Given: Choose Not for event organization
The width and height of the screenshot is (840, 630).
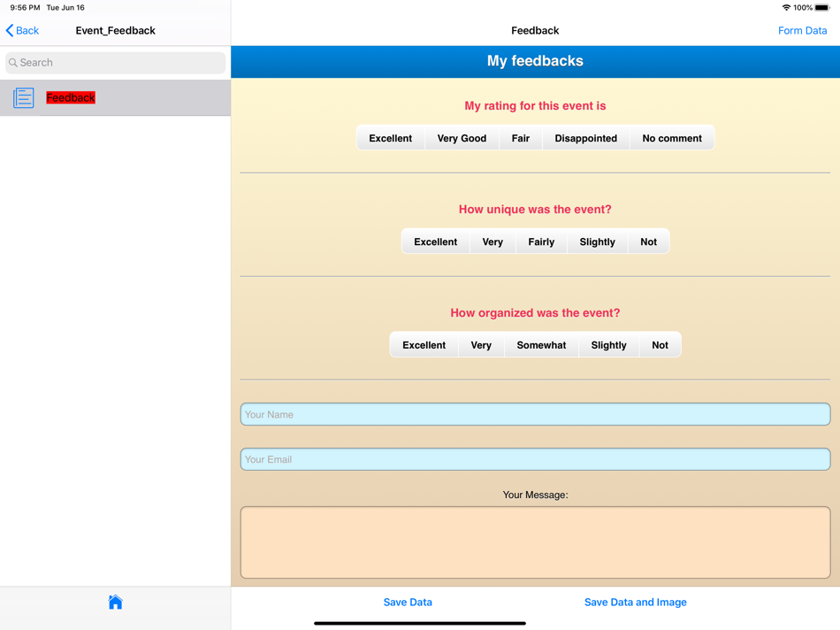Looking at the screenshot, I should 660,345.
